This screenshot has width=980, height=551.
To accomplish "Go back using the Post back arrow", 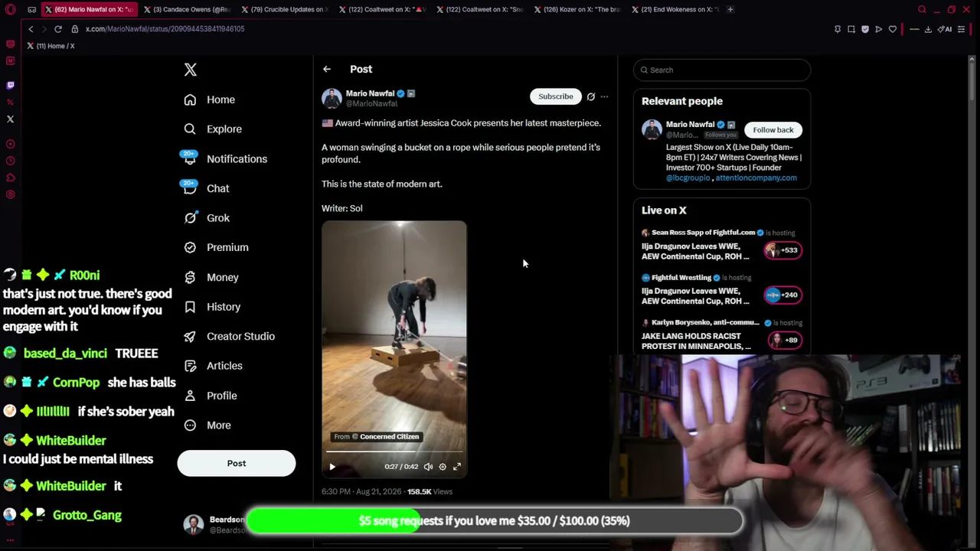I will 327,69.
